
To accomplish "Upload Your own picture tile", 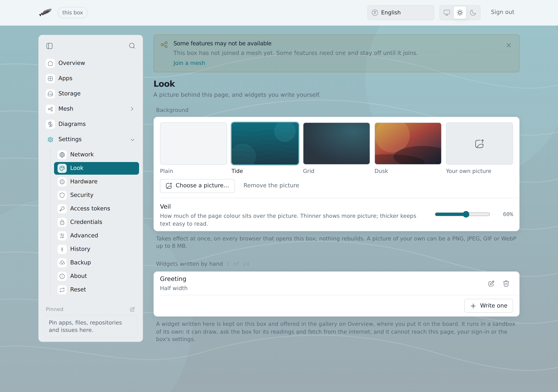I will [x=479, y=144].
